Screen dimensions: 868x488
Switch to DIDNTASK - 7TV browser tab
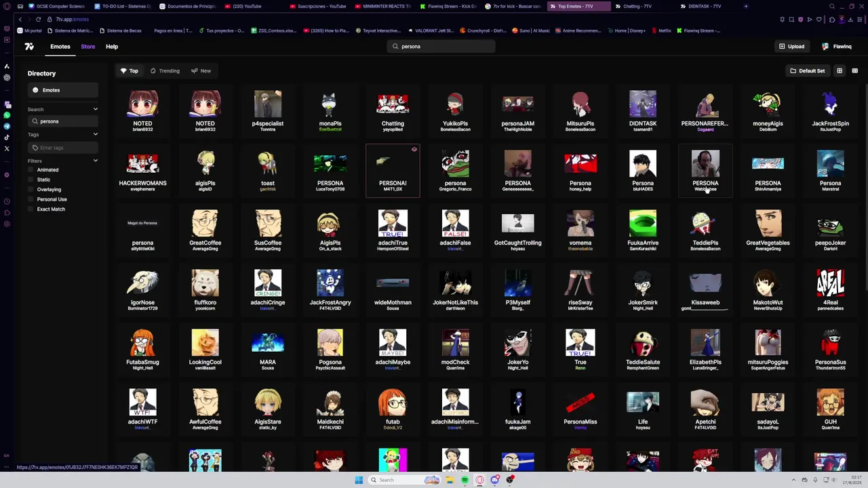pos(705,6)
